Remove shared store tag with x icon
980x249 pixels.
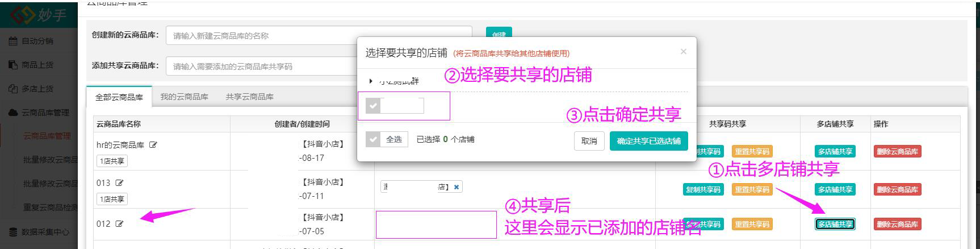tap(457, 187)
